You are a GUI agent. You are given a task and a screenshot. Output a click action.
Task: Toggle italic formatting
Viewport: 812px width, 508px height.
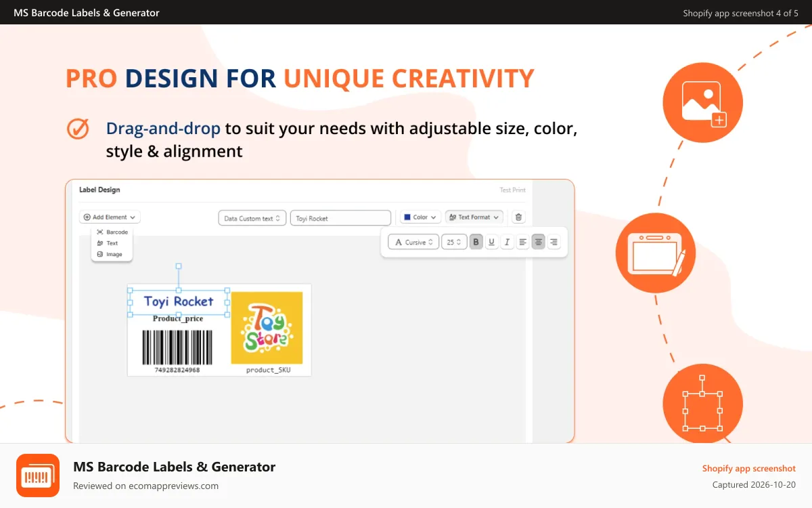(x=507, y=242)
